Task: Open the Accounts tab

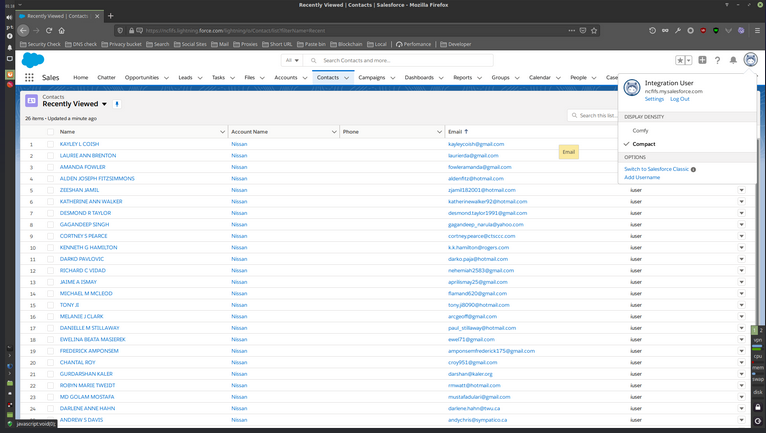Action: point(286,77)
